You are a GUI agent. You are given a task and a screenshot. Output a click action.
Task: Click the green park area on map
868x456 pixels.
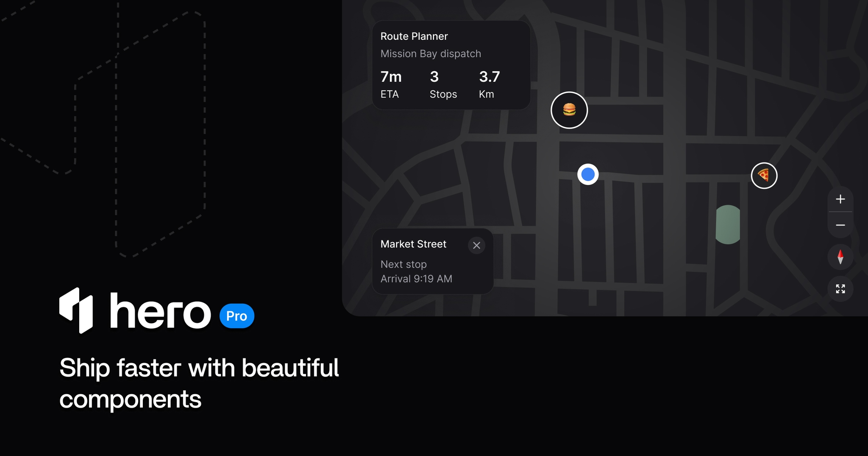[x=728, y=225]
